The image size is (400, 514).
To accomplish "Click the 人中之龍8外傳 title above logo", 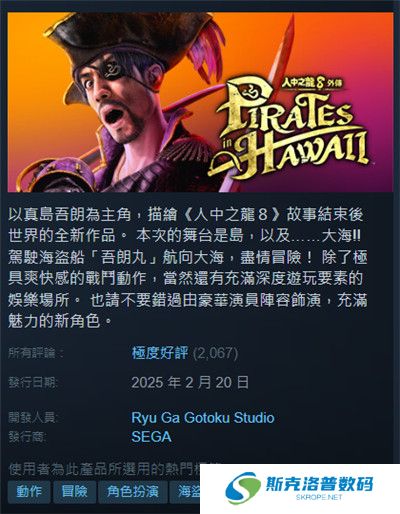I will (x=313, y=82).
